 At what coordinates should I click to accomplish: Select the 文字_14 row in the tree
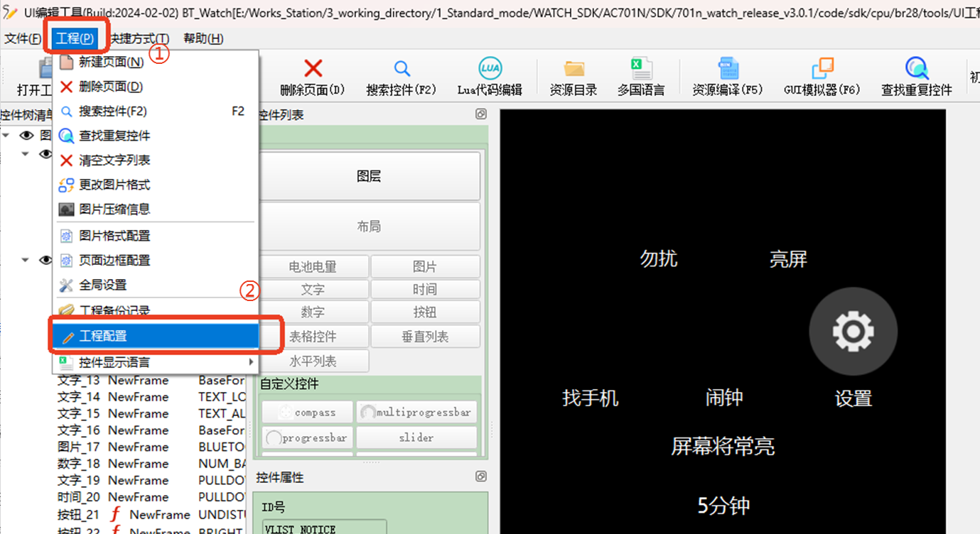tap(151, 397)
